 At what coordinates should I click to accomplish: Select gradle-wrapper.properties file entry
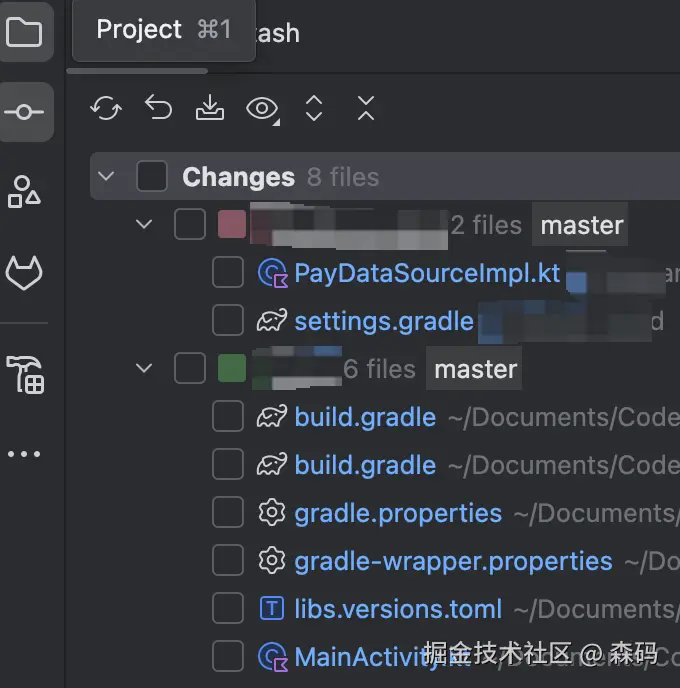pyautogui.click(x=453, y=561)
